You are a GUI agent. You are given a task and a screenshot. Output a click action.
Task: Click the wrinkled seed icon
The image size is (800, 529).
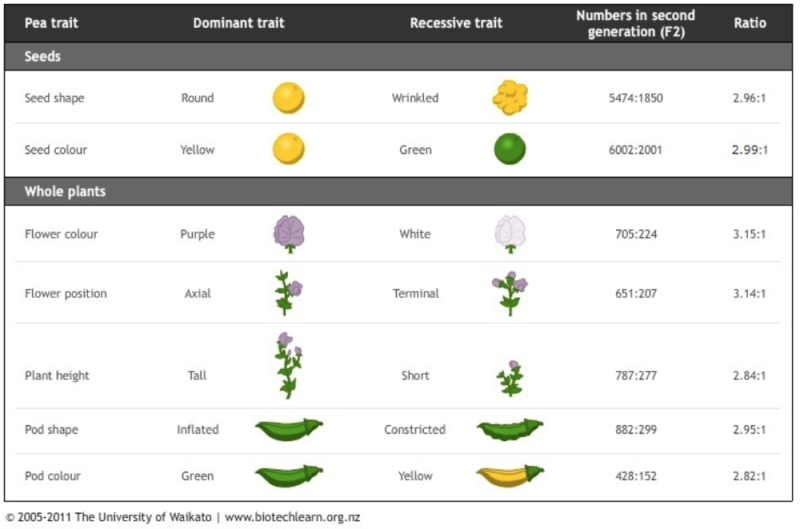point(510,98)
